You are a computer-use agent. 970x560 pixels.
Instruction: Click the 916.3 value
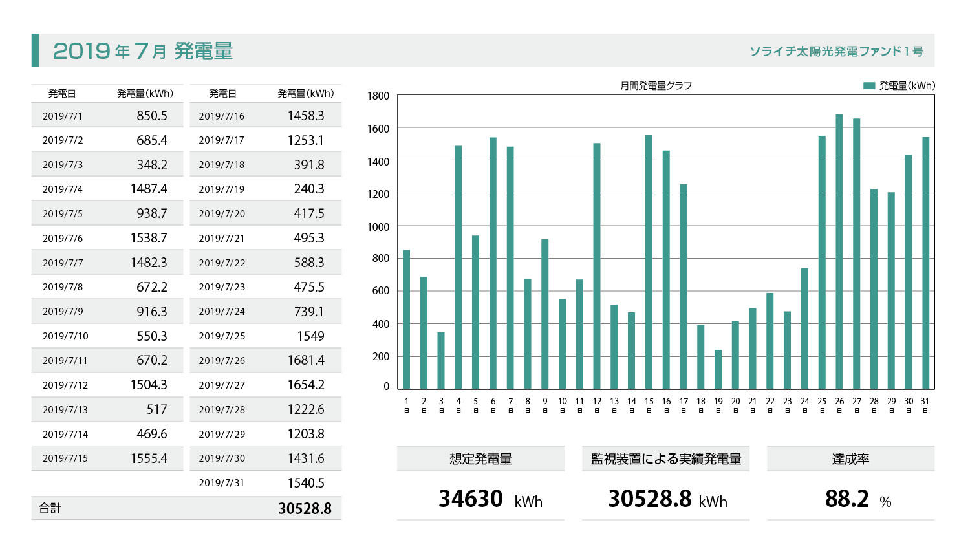(x=152, y=312)
